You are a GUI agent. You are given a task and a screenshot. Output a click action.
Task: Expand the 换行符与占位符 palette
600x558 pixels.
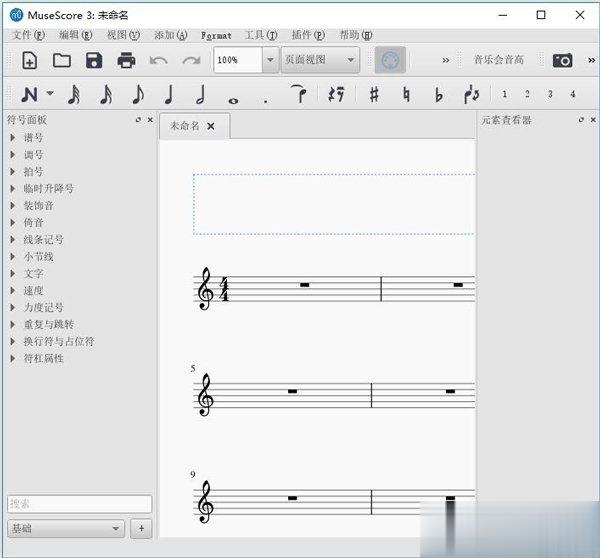click(13, 341)
